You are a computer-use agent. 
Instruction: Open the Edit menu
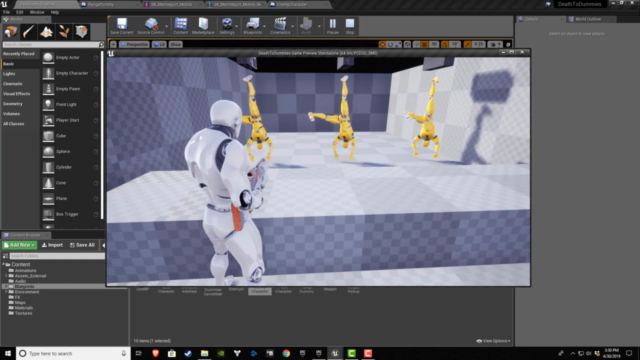coord(20,12)
